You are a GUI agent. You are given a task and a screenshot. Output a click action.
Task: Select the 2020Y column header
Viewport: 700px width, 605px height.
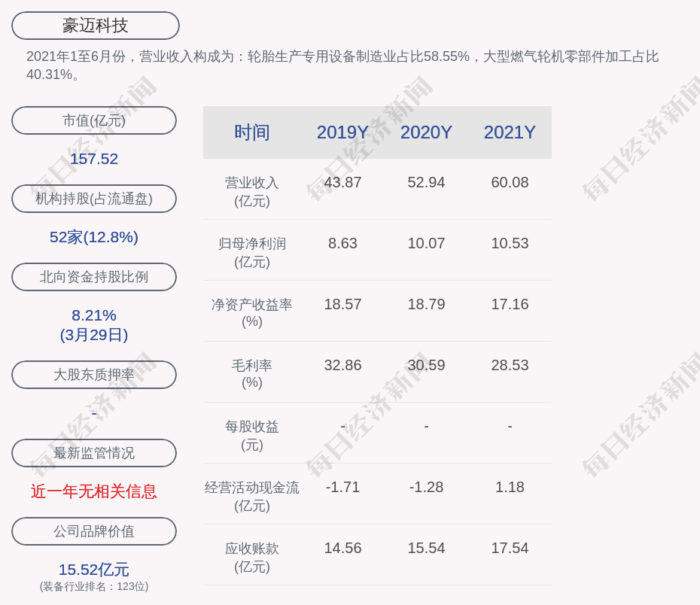tap(426, 132)
